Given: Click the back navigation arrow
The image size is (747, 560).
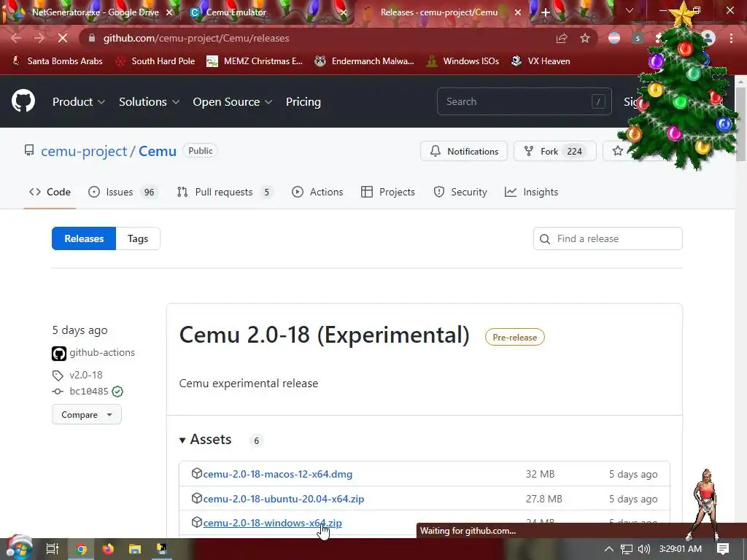Looking at the screenshot, I should click(16, 38).
